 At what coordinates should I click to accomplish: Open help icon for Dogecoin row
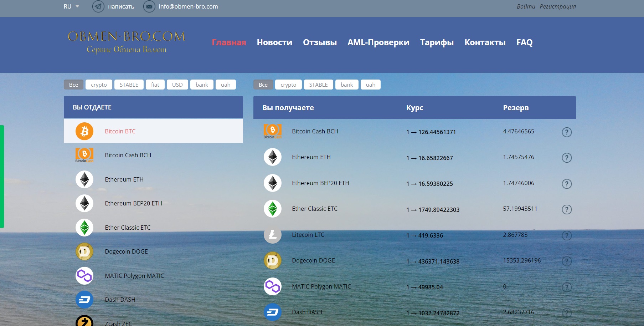click(567, 261)
